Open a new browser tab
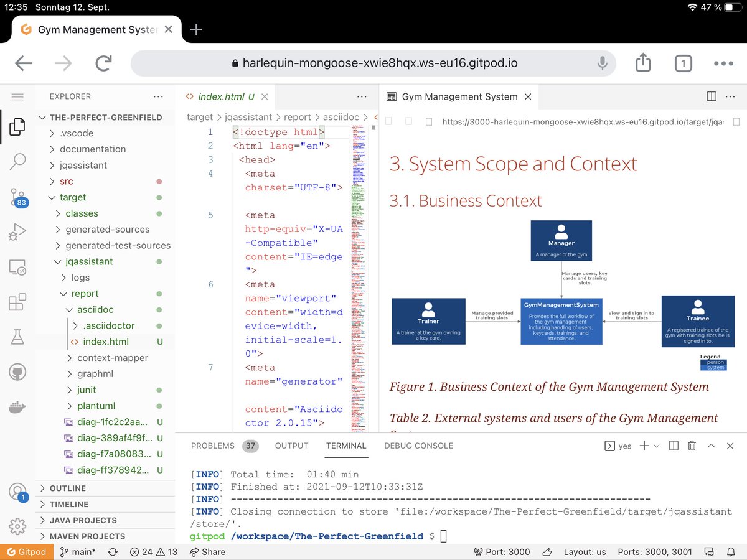747x560 pixels. [196, 29]
